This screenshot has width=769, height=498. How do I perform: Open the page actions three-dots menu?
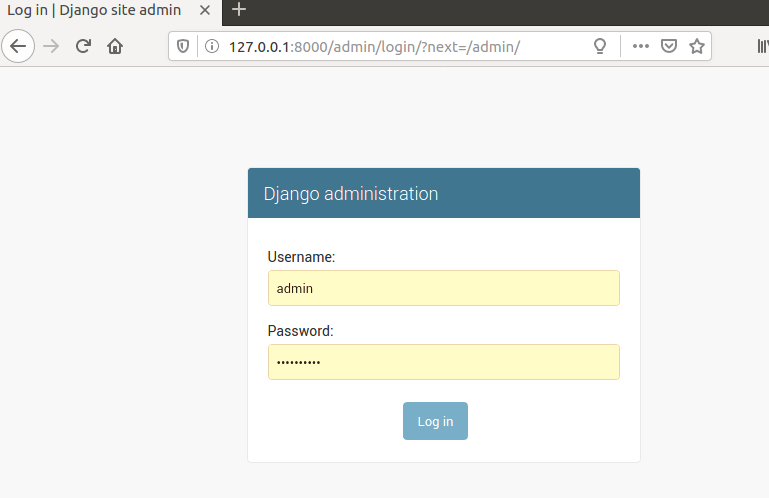tap(641, 46)
